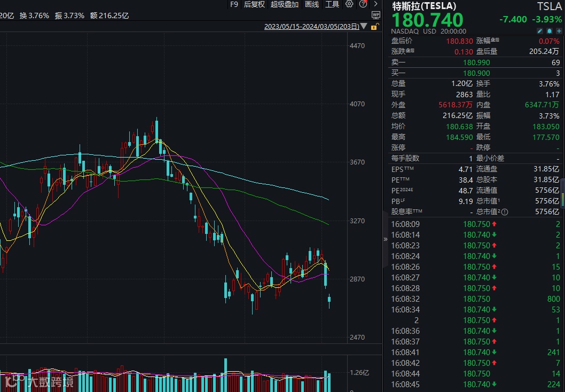Click the after-hours volume 205.24万
565x392 pixels.
544,51
